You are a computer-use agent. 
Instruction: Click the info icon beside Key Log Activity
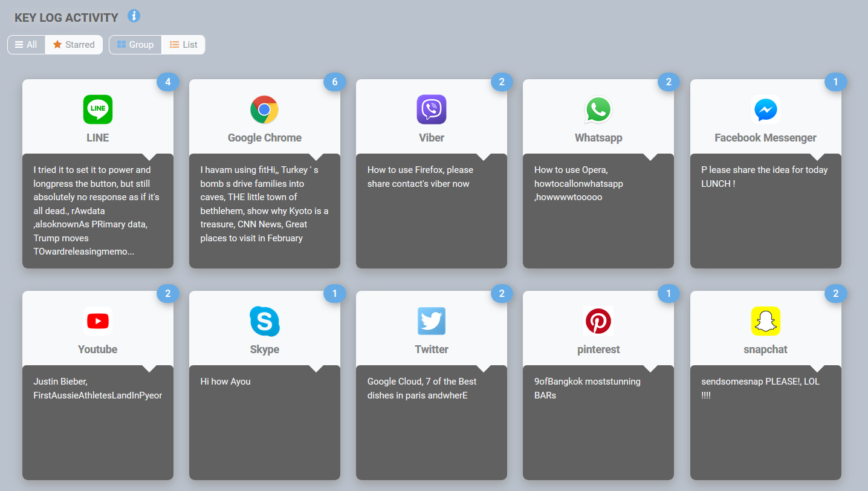134,16
